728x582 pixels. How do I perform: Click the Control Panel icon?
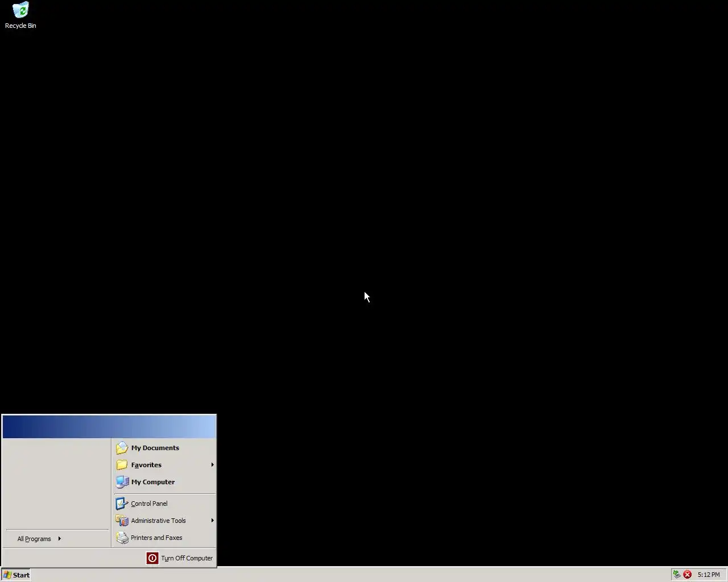122,504
